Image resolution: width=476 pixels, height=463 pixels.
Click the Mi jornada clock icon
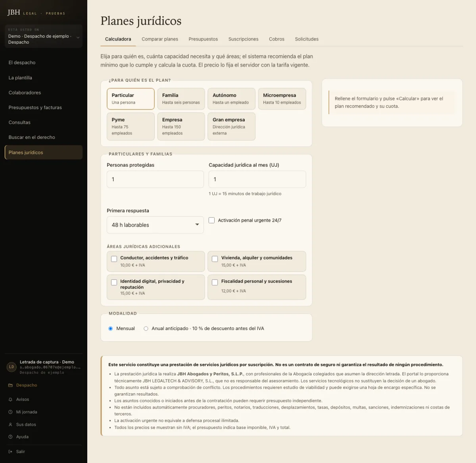click(10, 412)
